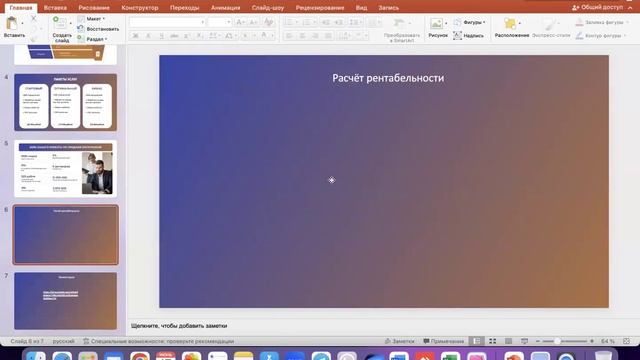Open the font name combo box
The height and width of the screenshot is (360, 640).
[x=167, y=22]
